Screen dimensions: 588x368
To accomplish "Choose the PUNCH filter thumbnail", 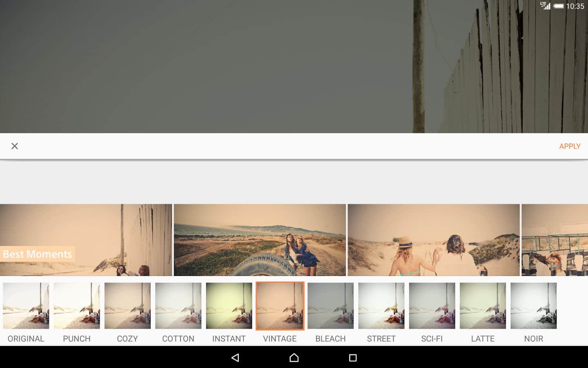I will 77,306.
